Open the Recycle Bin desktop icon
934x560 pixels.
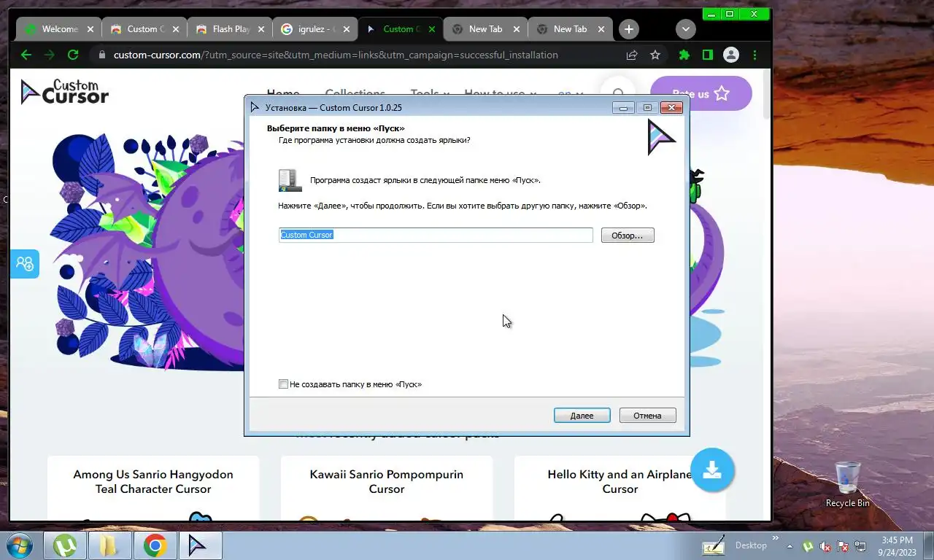[847, 484]
